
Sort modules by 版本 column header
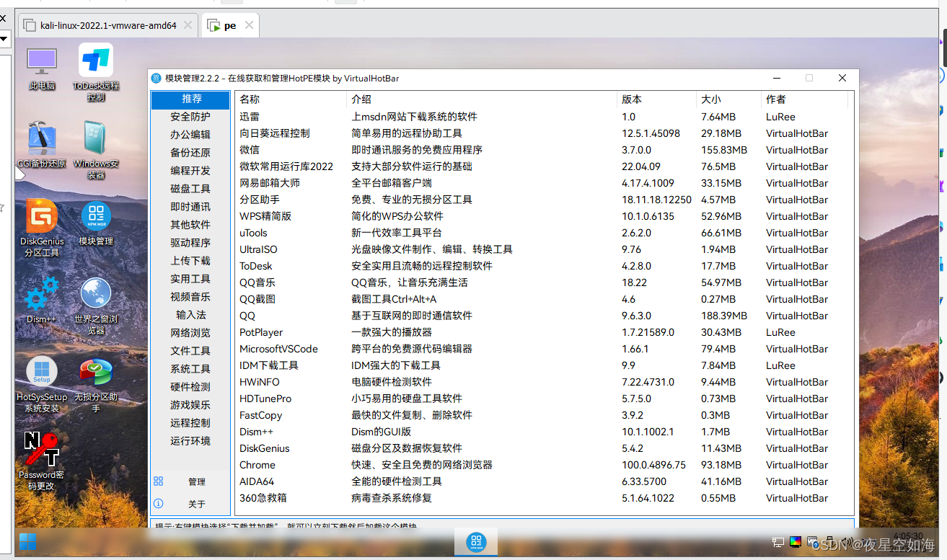point(657,99)
